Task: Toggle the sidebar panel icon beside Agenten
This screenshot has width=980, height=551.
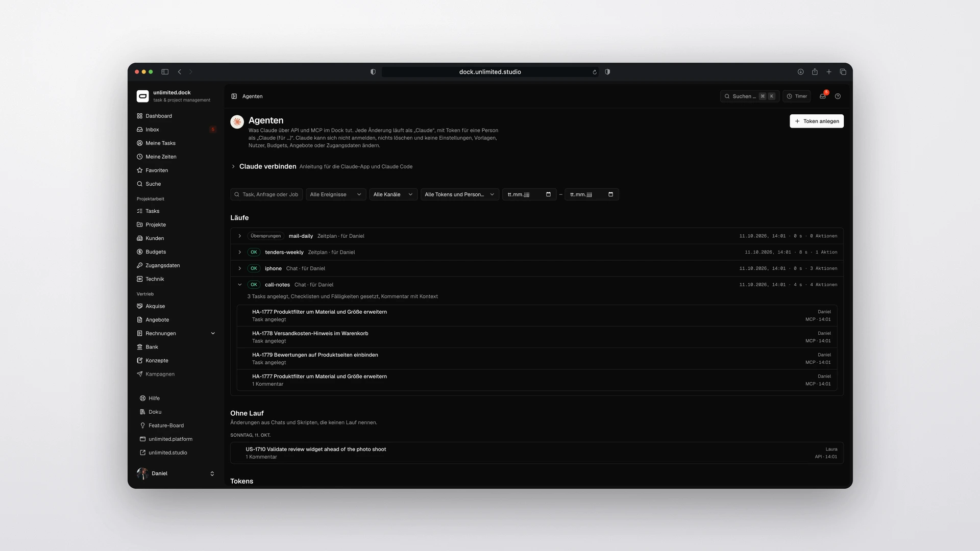Action: (234, 96)
